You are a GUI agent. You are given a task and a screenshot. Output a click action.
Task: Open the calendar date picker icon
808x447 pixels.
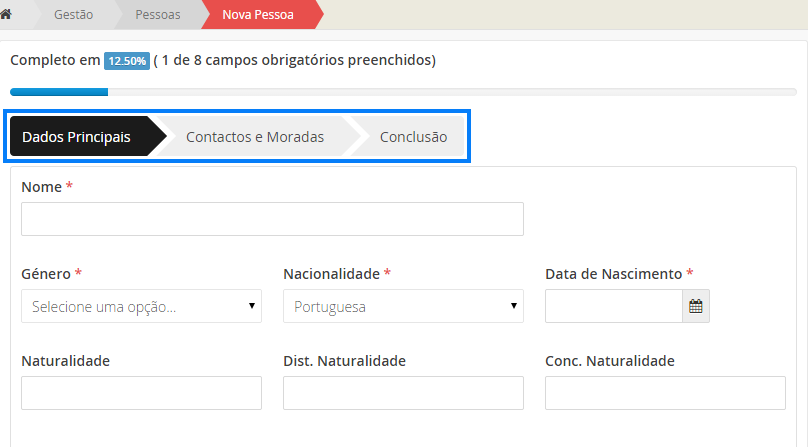[x=695, y=307]
